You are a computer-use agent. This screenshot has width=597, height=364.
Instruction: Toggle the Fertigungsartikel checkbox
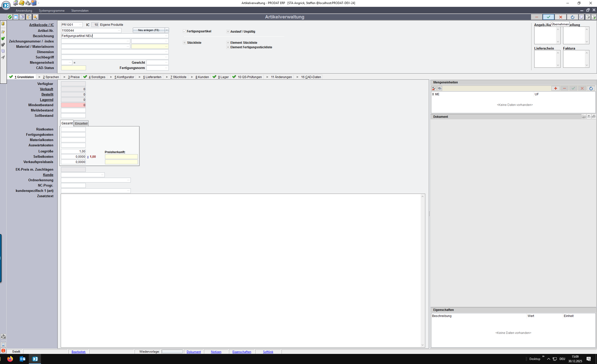click(x=184, y=31)
